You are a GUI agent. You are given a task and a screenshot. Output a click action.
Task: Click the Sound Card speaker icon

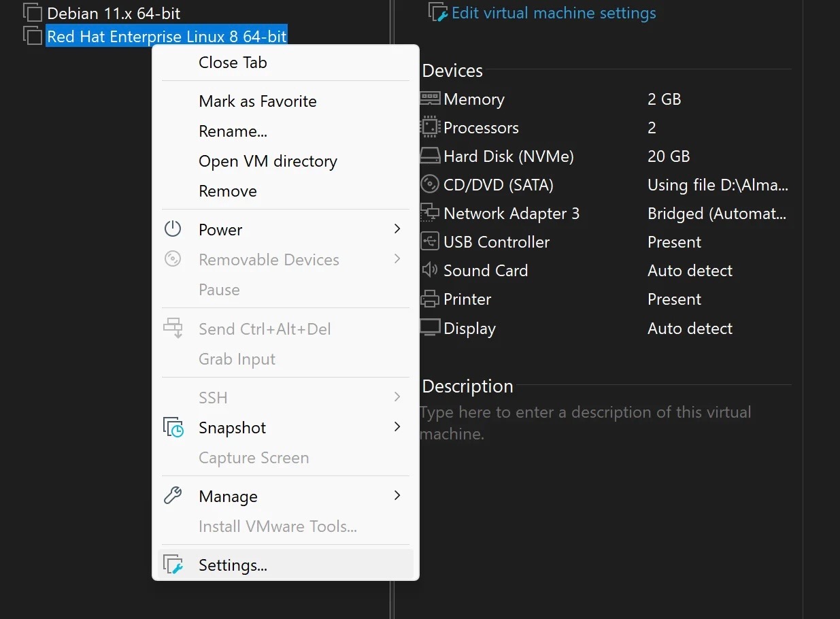tap(430, 271)
